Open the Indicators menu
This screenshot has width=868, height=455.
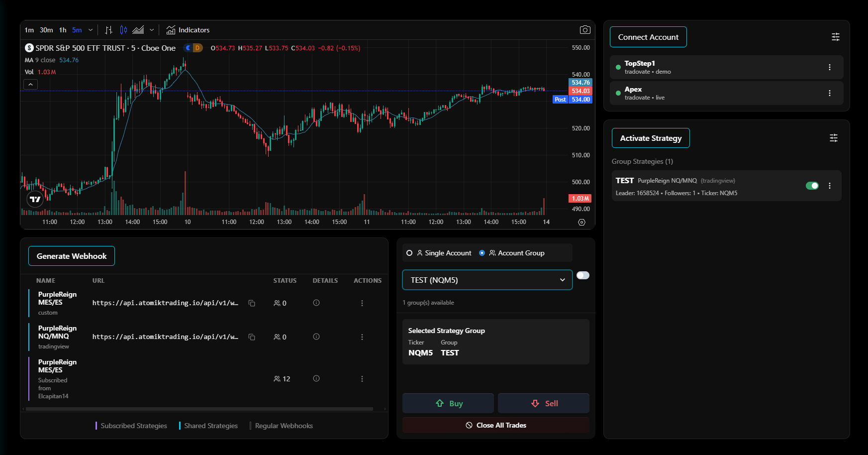click(x=188, y=30)
